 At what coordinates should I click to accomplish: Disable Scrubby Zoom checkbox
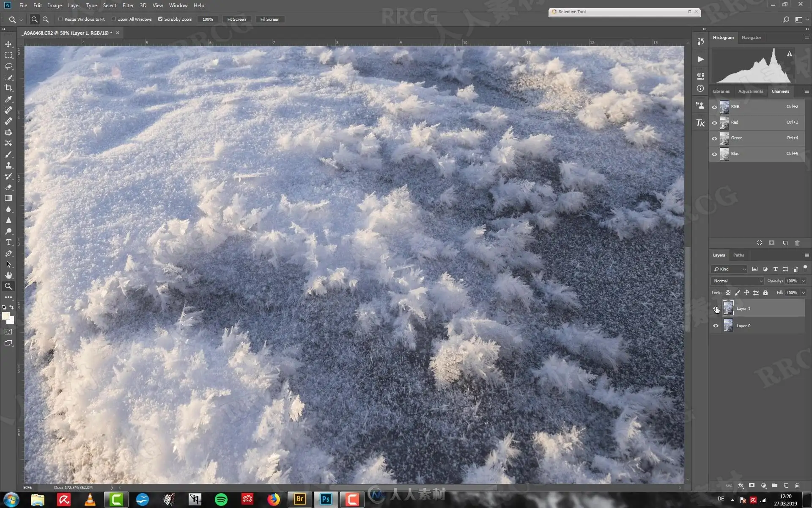click(160, 19)
